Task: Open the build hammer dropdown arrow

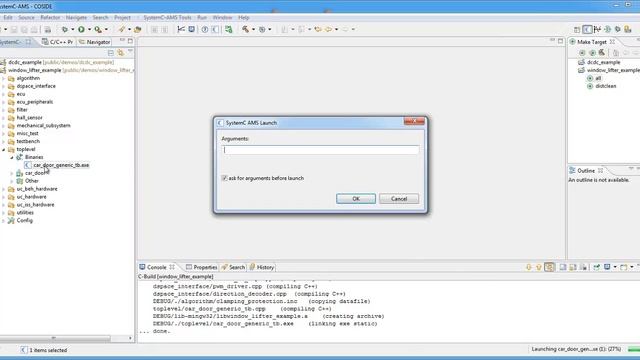Action: pos(253,29)
